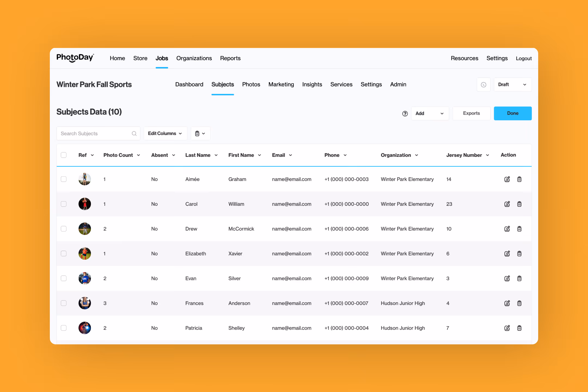Open the Edit Columns dropdown
The width and height of the screenshot is (588, 392).
coord(165,133)
